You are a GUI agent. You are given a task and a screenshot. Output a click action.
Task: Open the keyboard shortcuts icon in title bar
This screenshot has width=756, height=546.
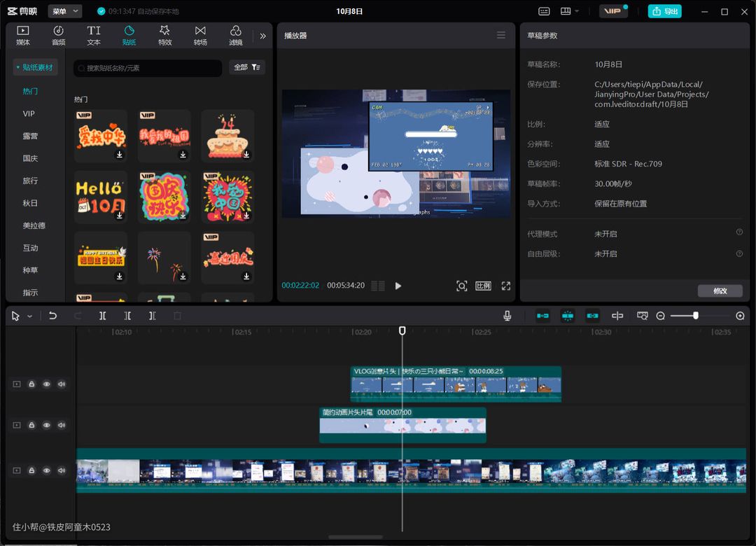tap(545, 11)
